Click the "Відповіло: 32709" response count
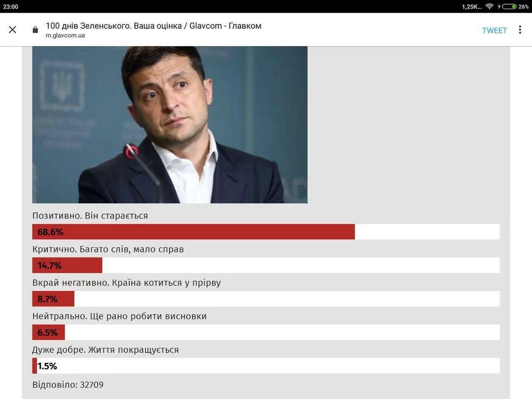532x399 pixels. coord(68,384)
